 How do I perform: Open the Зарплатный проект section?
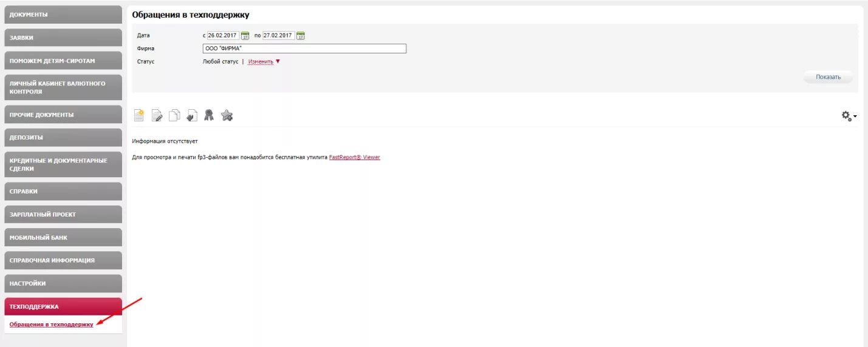point(63,214)
